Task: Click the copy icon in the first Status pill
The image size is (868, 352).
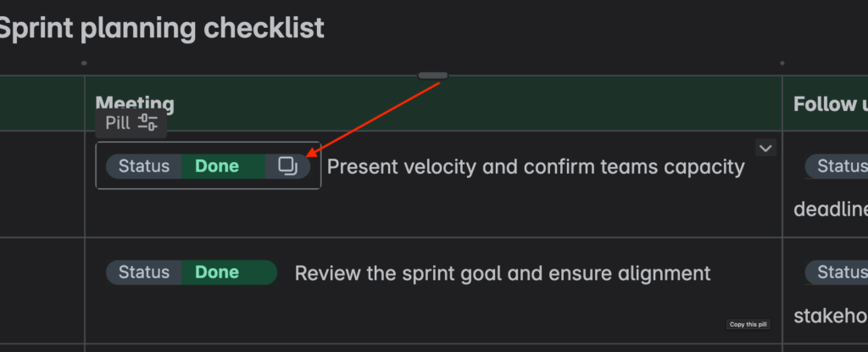Action: click(x=288, y=166)
